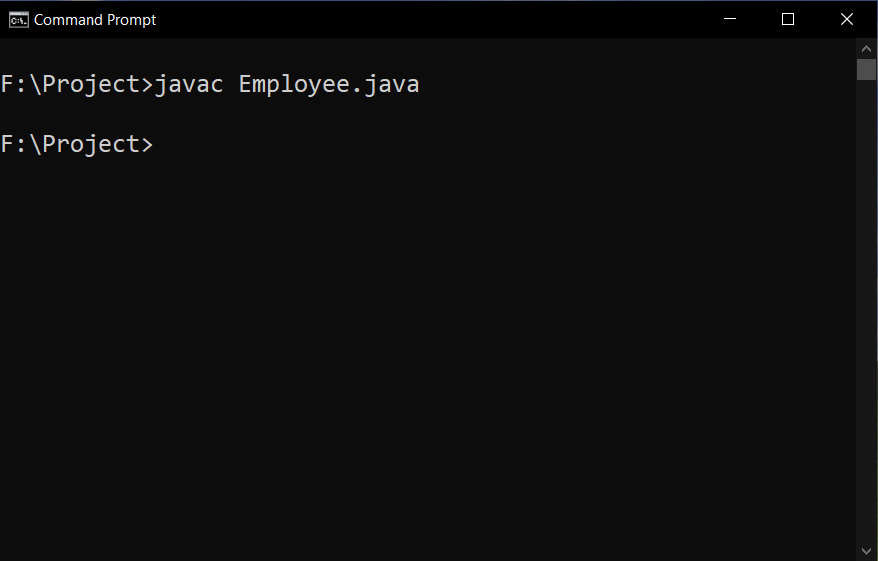Click the second empty "F:\Project>" prompt
The height and width of the screenshot is (561, 878).
[77, 144]
